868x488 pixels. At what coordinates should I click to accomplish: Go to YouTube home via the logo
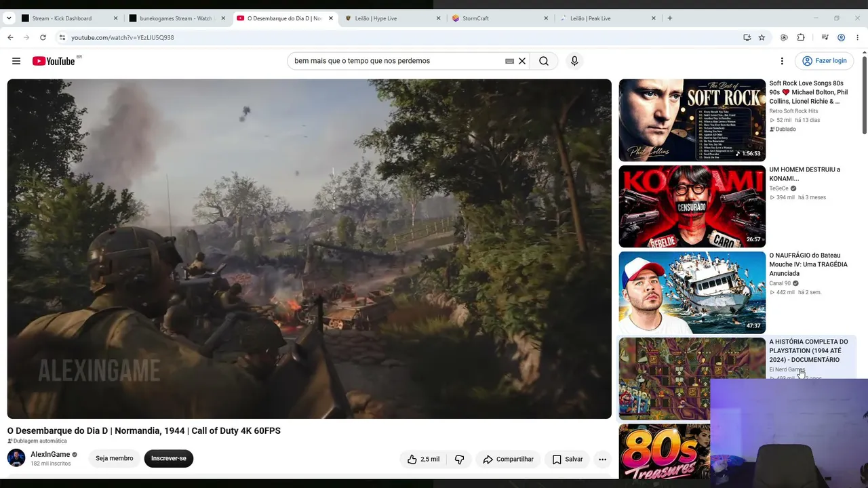(54, 61)
